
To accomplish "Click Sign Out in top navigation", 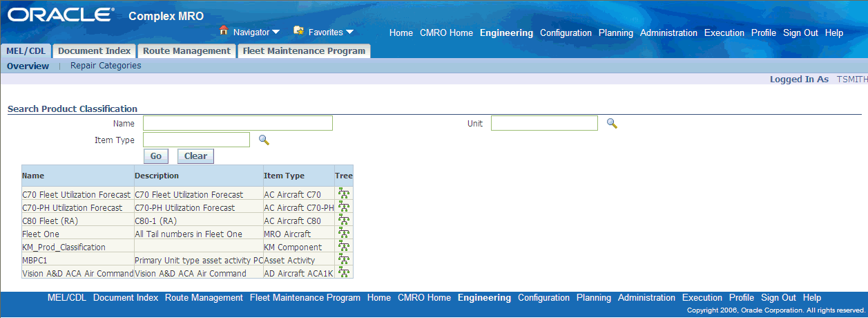I will [801, 33].
